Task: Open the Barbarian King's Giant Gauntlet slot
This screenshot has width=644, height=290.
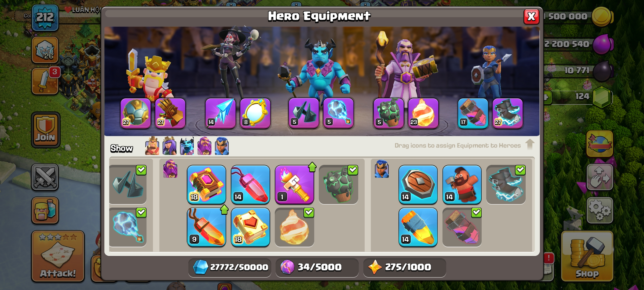Action: pyautogui.click(x=170, y=113)
